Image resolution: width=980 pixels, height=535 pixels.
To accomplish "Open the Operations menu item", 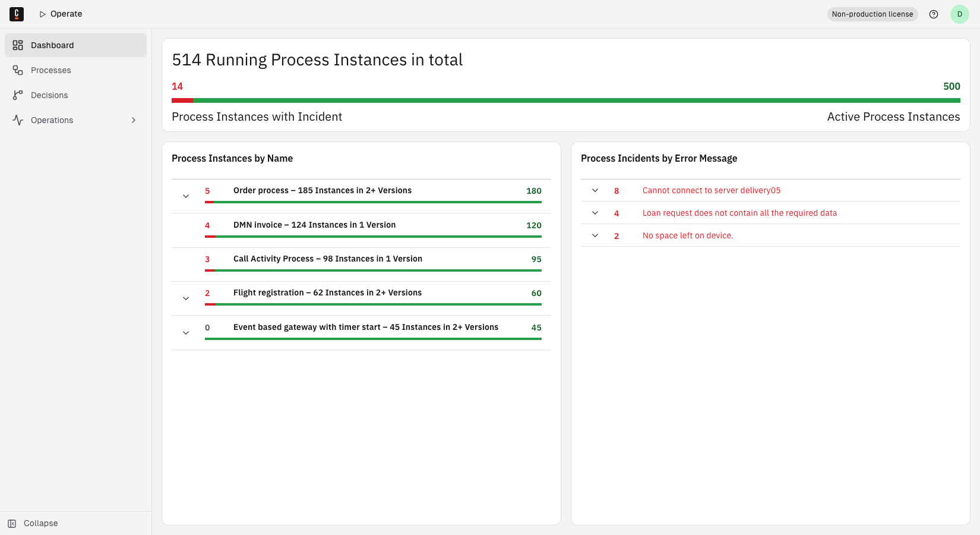I will 75,120.
